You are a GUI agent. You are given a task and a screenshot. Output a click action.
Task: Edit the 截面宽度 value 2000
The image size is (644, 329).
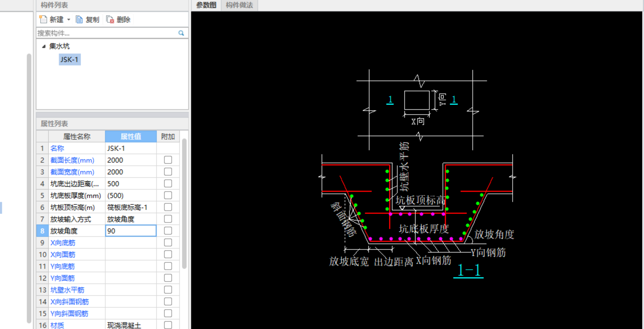point(131,172)
